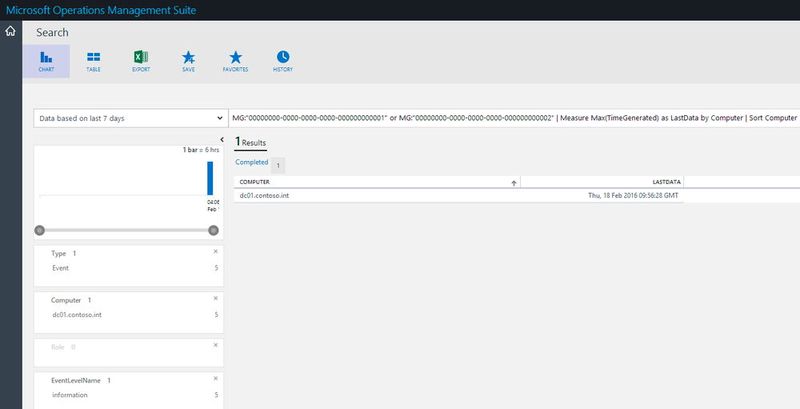Click the blue bar in the time chart

(x=210, y=178)
